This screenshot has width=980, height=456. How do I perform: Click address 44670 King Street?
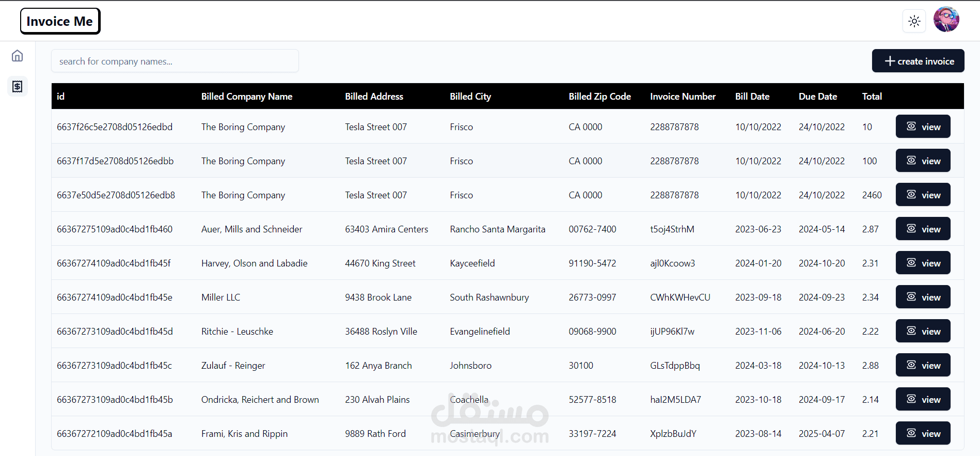point(381,263)
